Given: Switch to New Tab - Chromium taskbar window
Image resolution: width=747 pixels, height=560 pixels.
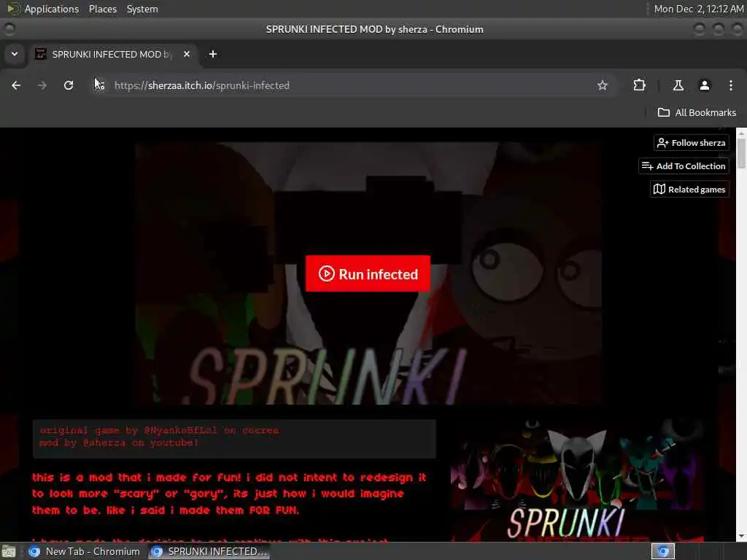Looking at the screenshot, I should point(85,551).
